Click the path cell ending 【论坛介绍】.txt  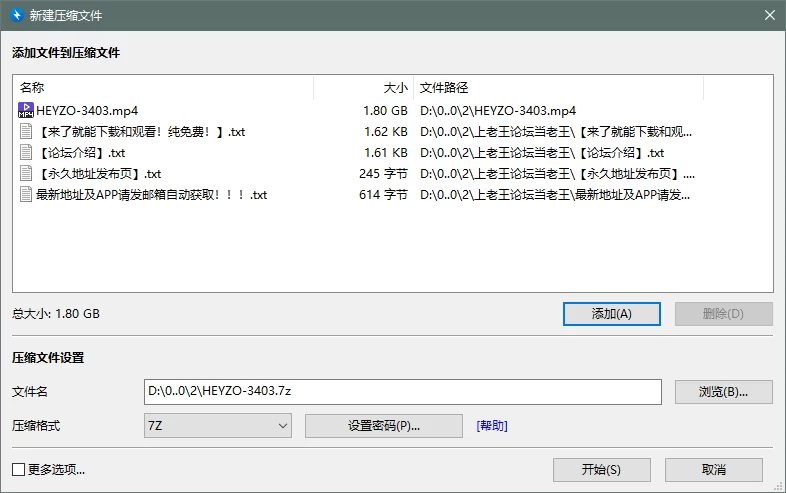542,152
